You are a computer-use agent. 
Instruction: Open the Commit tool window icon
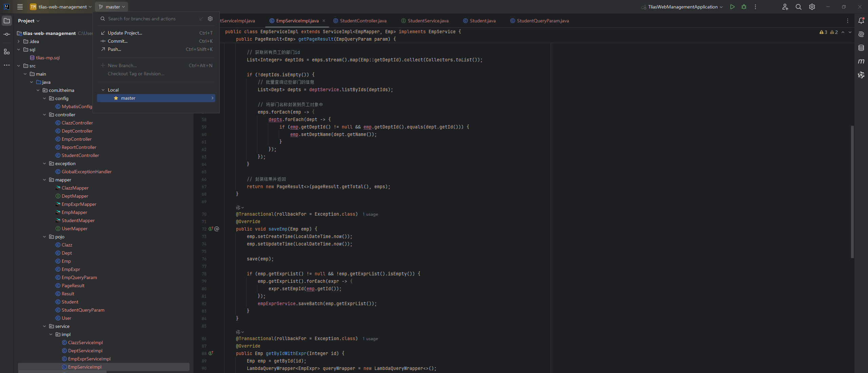pyautogui.click(x=7, y=34)
